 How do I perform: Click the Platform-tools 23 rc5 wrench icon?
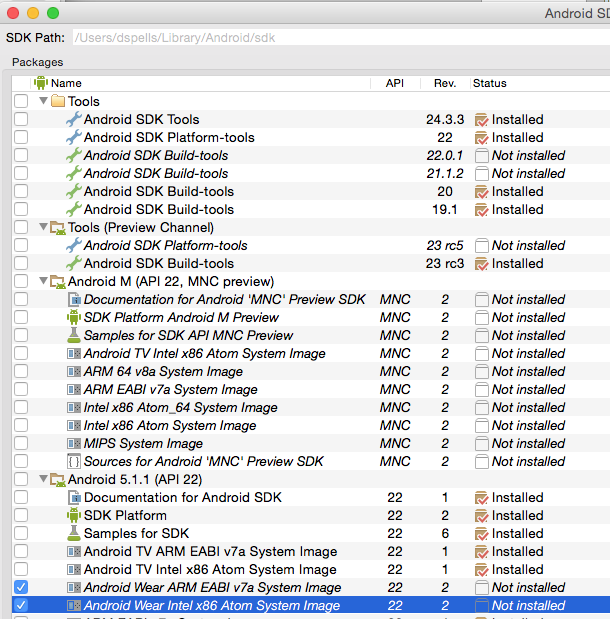74,245
